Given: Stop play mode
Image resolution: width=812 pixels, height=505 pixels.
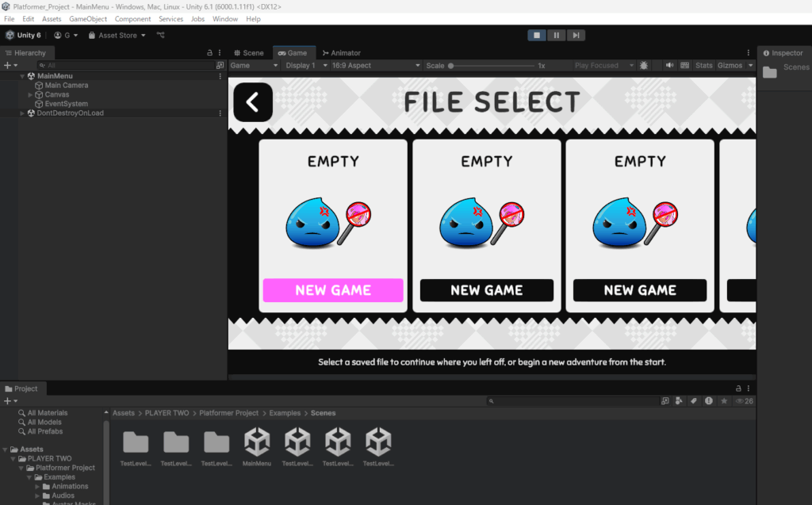Looking at the screenshot, I should point(537,35).
